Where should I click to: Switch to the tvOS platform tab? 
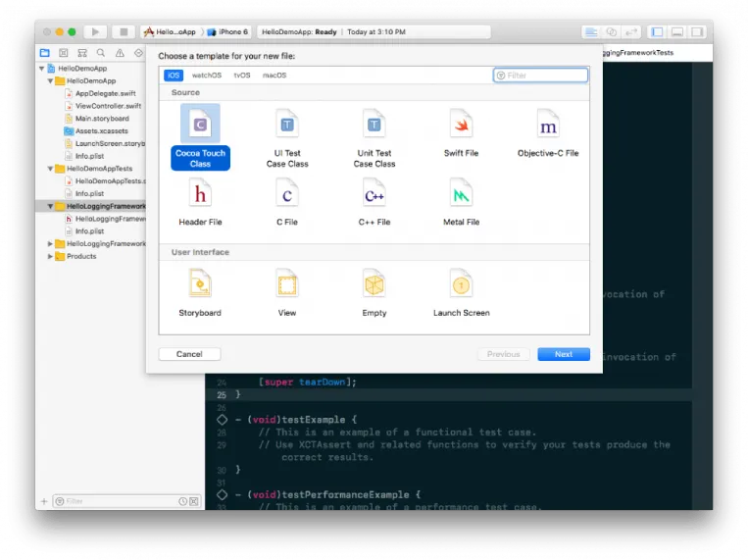242,76
